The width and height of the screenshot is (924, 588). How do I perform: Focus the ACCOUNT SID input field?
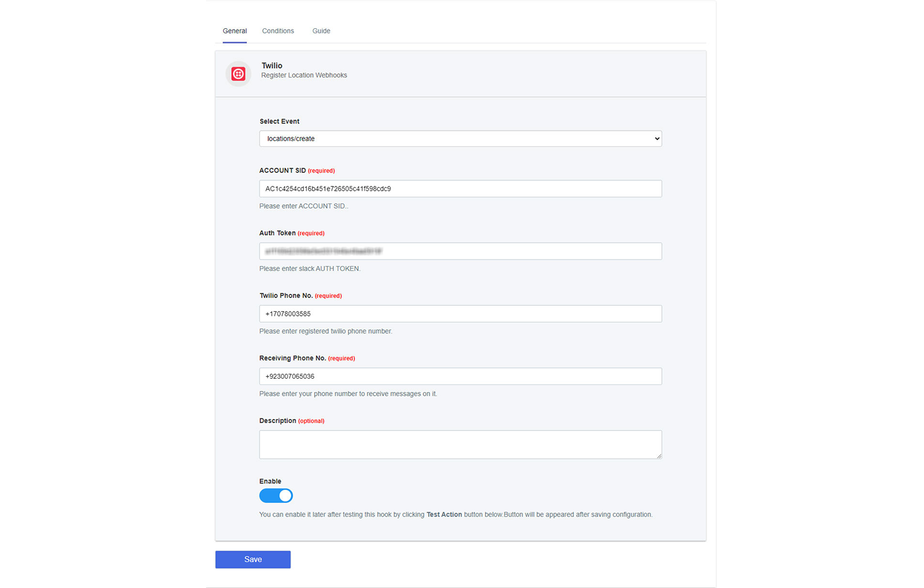460,188
